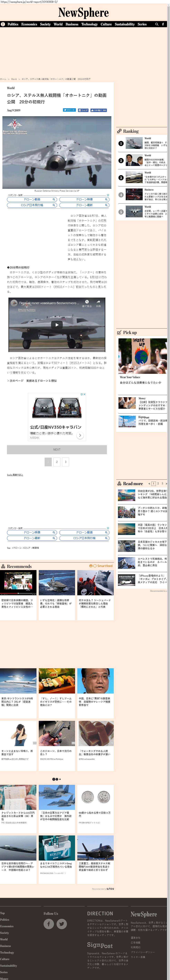Play the embedded drone YouTube video
Image resolution: width=170 pixels, height=980 pixels.
point(57,325)
